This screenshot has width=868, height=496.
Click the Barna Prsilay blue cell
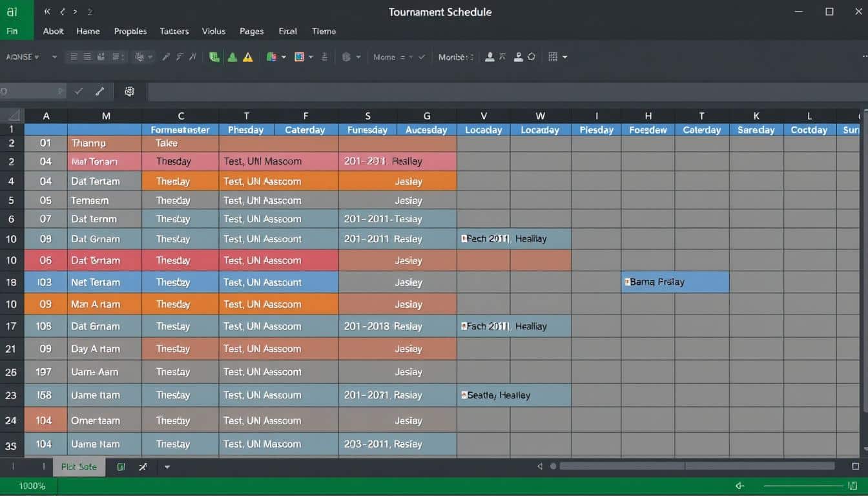[675, 282]
